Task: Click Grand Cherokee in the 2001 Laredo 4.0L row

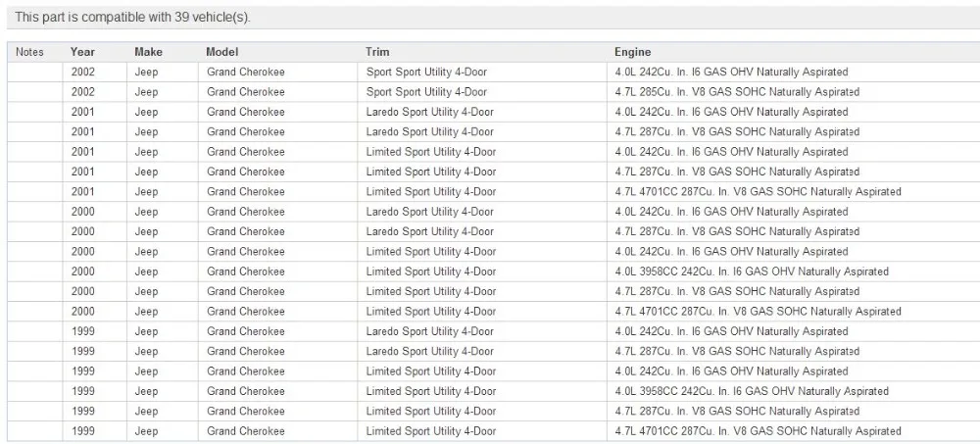Action: point(246,112)
